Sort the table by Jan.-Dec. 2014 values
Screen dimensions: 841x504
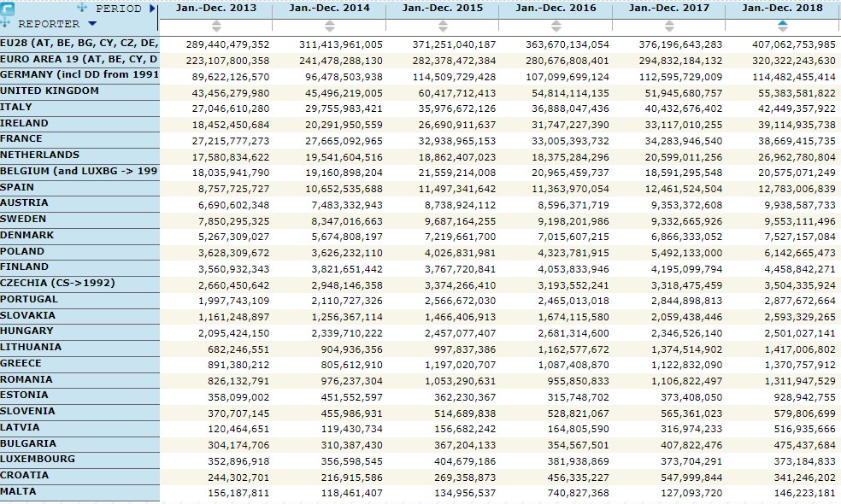[x=330, y=26]
